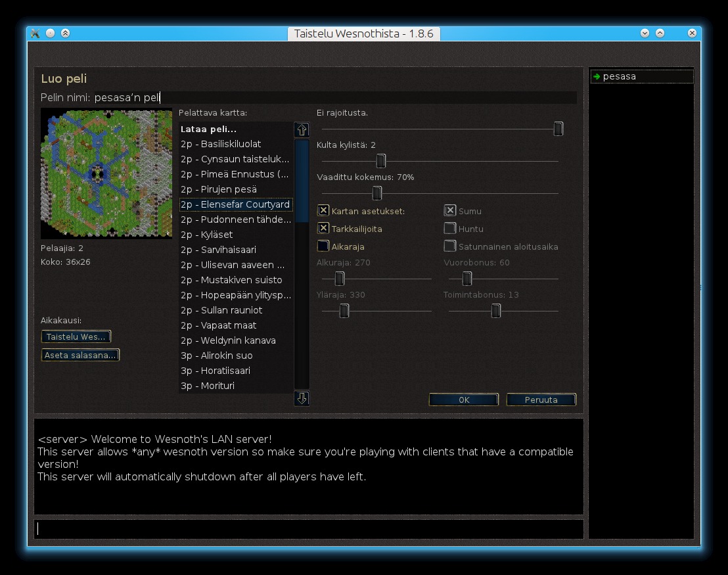
Task: Click the chat message input field
Action: tap(309, 529)
